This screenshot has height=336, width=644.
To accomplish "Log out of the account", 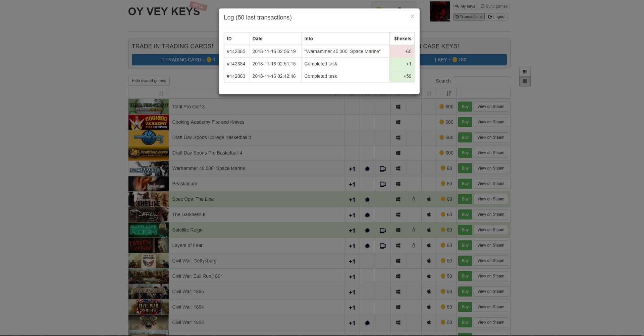I will (x=497, y=17).
